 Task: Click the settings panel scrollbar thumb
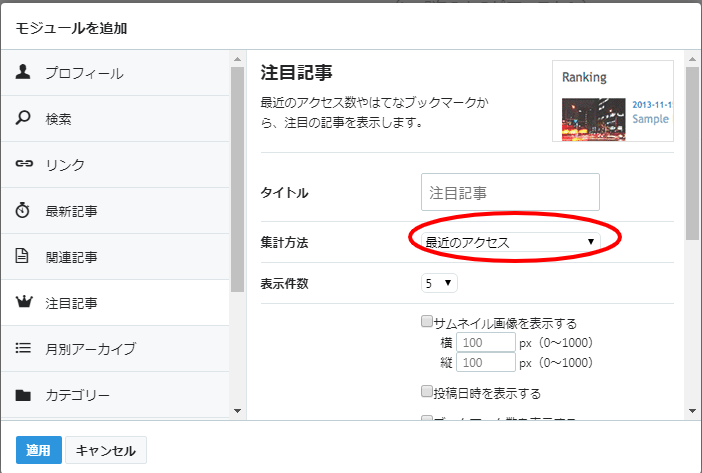tap(692, 153)
